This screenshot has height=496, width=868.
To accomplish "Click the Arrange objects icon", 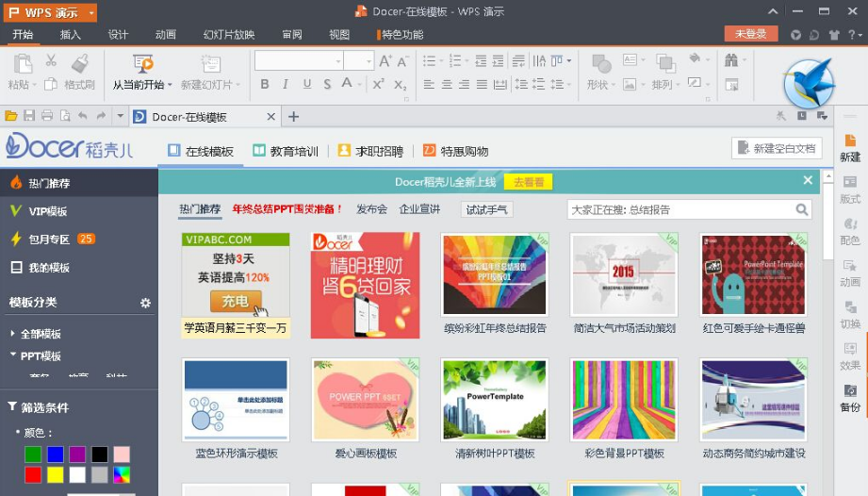I will pyautogui.click(x=664, y=64).
